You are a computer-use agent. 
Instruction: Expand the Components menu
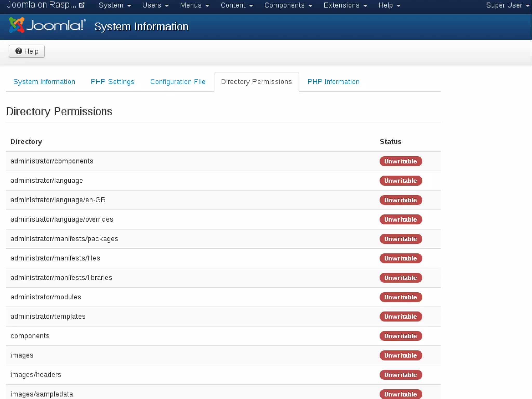coord(288,5)
